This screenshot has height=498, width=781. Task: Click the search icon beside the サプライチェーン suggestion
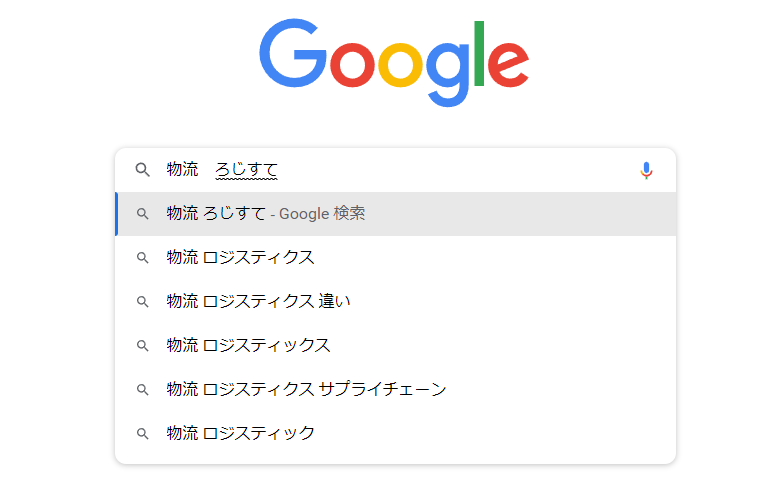143,390
